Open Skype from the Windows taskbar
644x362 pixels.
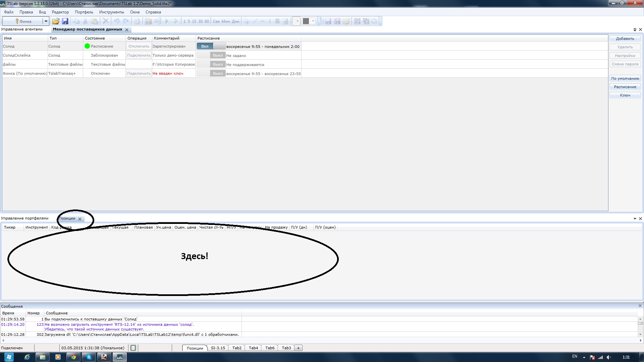[x=89, y=357]
